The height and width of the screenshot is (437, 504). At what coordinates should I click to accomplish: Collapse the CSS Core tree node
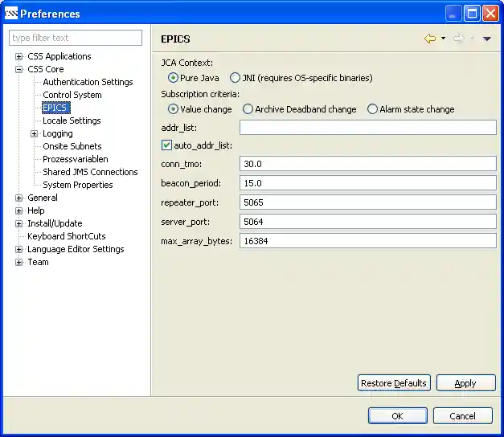point(19,69)
